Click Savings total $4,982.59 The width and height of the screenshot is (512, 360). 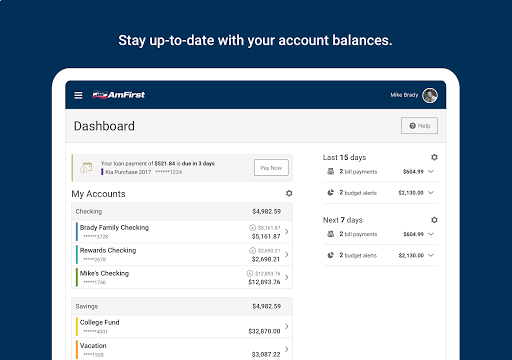[267, 306]
